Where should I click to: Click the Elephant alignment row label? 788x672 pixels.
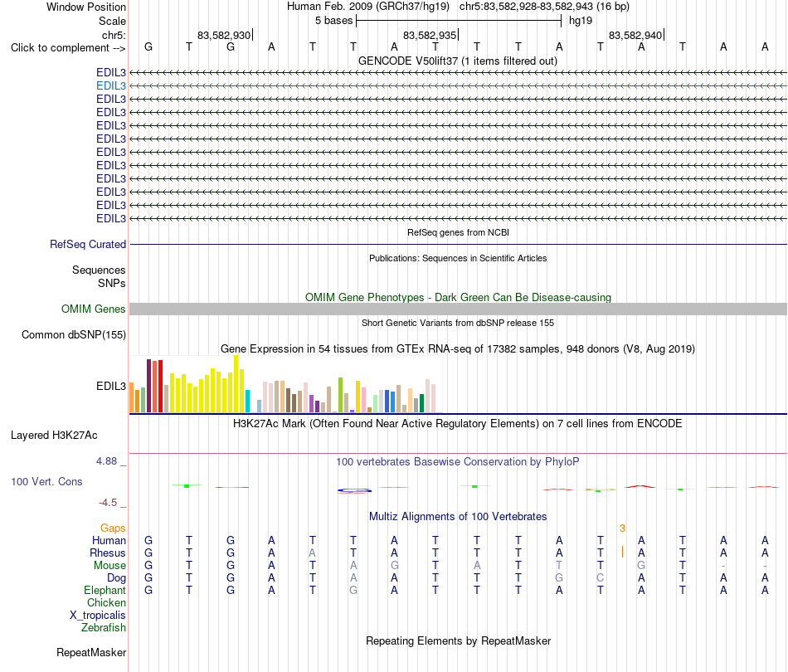[105, 590]
